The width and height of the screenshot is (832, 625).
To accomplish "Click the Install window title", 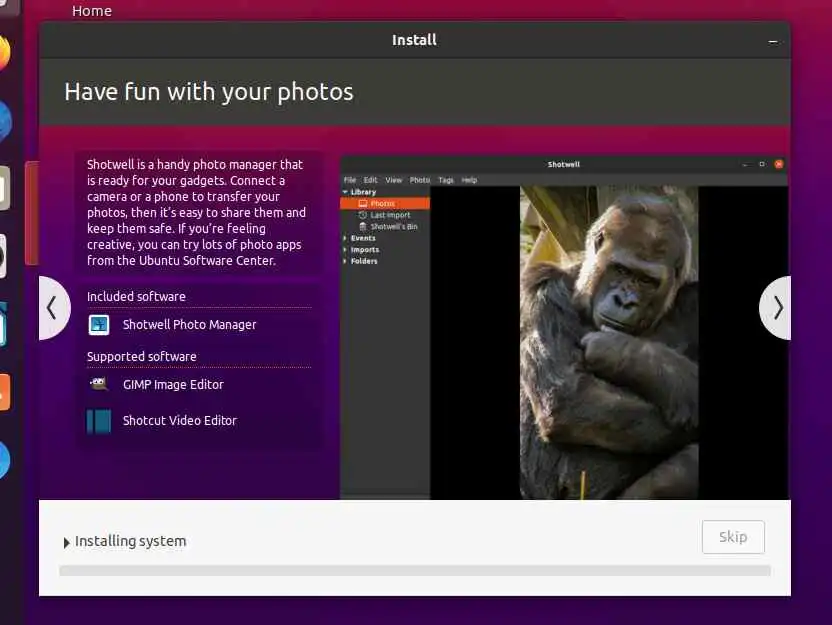I will (x=414, y=40).
